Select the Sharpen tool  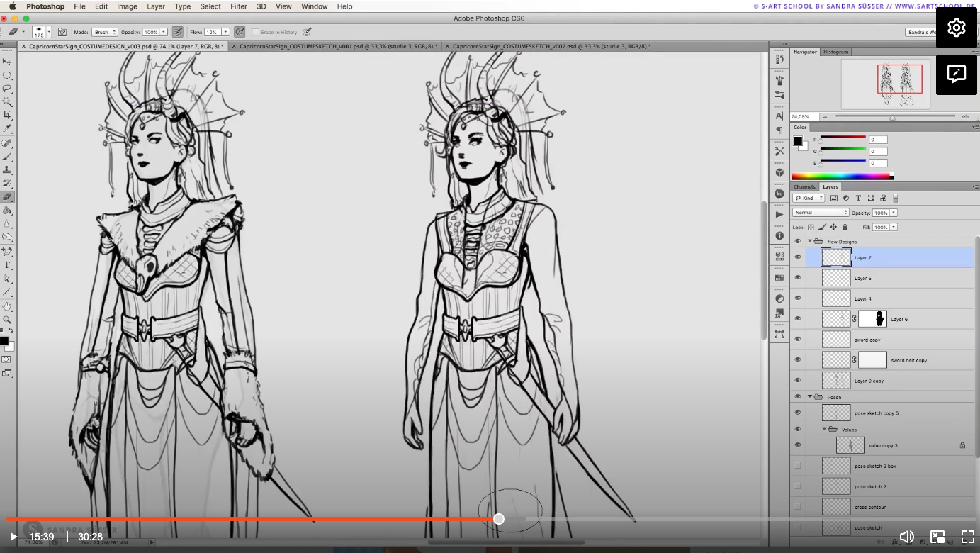(7, 224)
